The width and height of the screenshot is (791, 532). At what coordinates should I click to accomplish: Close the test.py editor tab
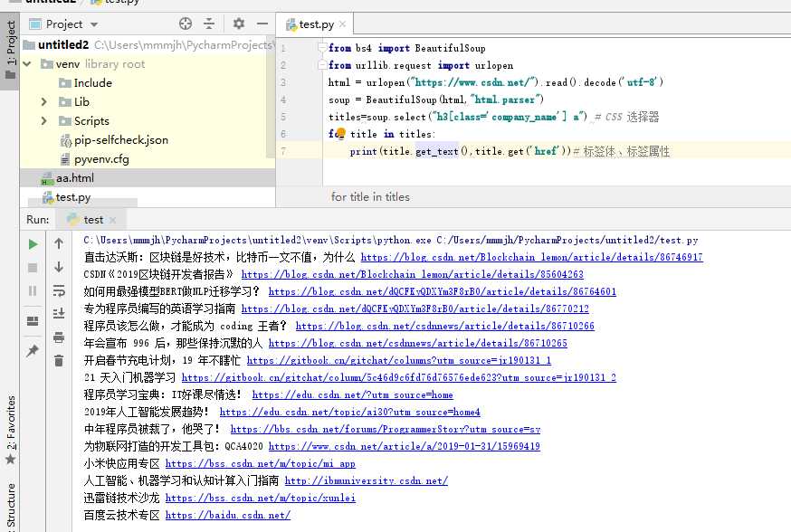(x=342, y=24)
